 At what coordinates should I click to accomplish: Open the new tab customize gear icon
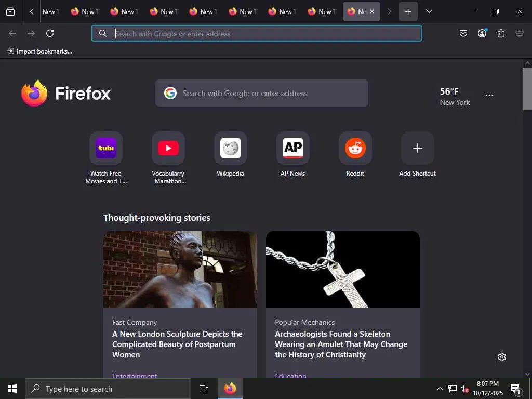(502, 357)
